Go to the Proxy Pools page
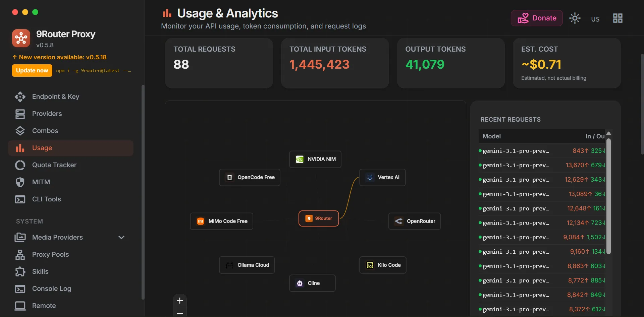Viewport: 644px width, 317px height. pyautogui.click(x=71, y=255)
